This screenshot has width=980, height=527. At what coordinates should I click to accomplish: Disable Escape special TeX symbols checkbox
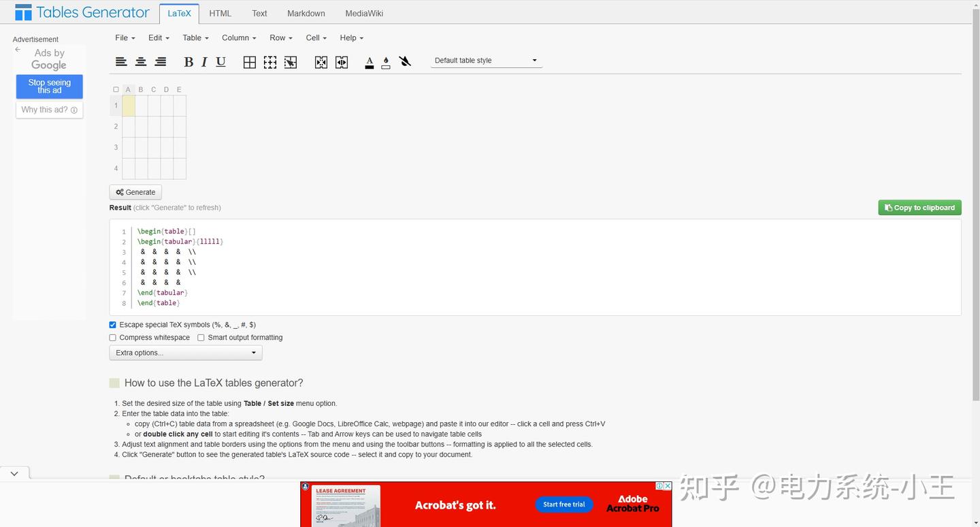(x=112, y=325)
